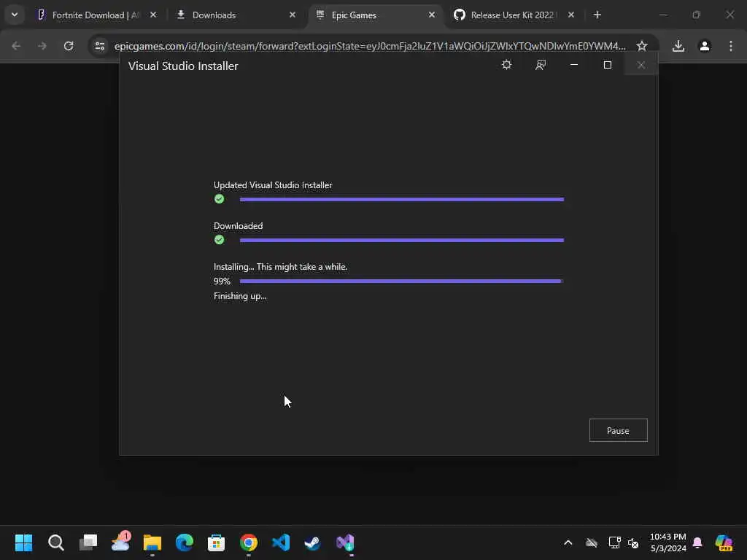Go back in Chrome

pos(16,46)
